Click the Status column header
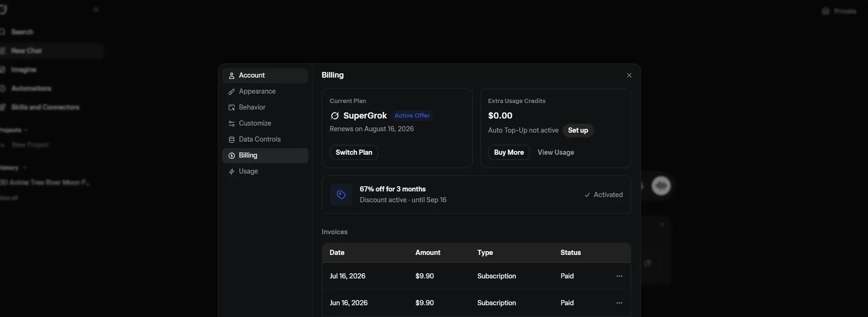 (571, 253)
